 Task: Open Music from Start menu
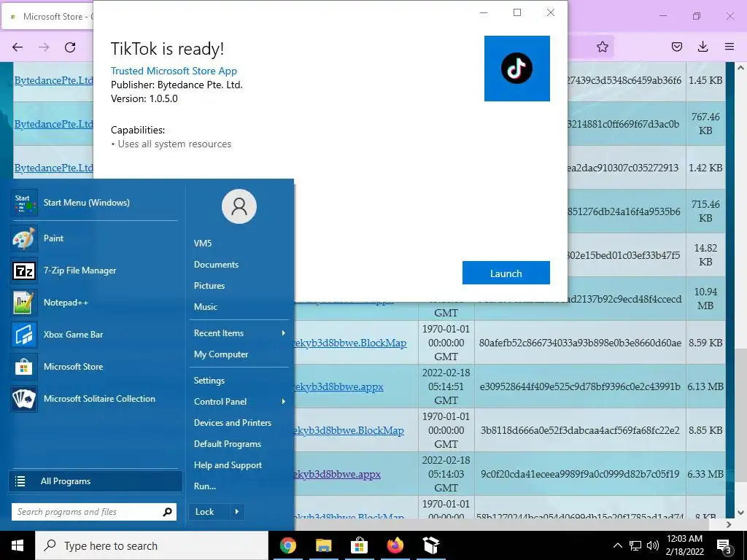205,307
